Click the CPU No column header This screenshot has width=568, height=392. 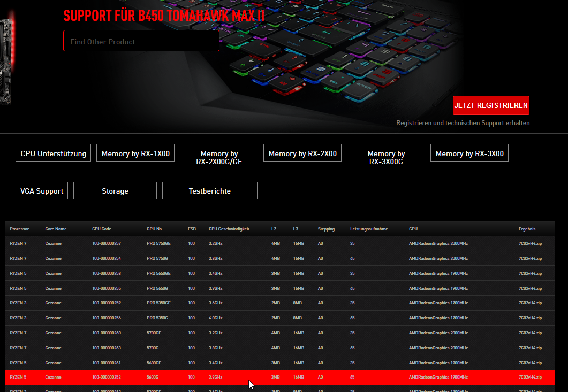pos(154,229)
